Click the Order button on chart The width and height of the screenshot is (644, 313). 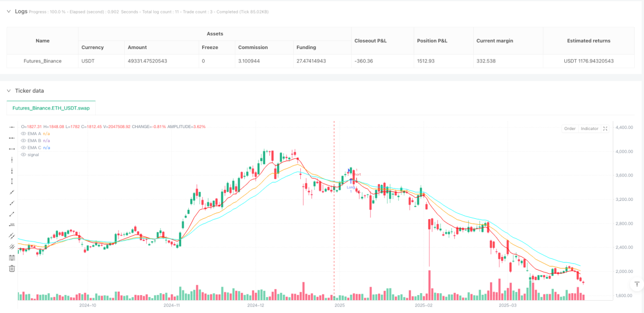point(570,128)
